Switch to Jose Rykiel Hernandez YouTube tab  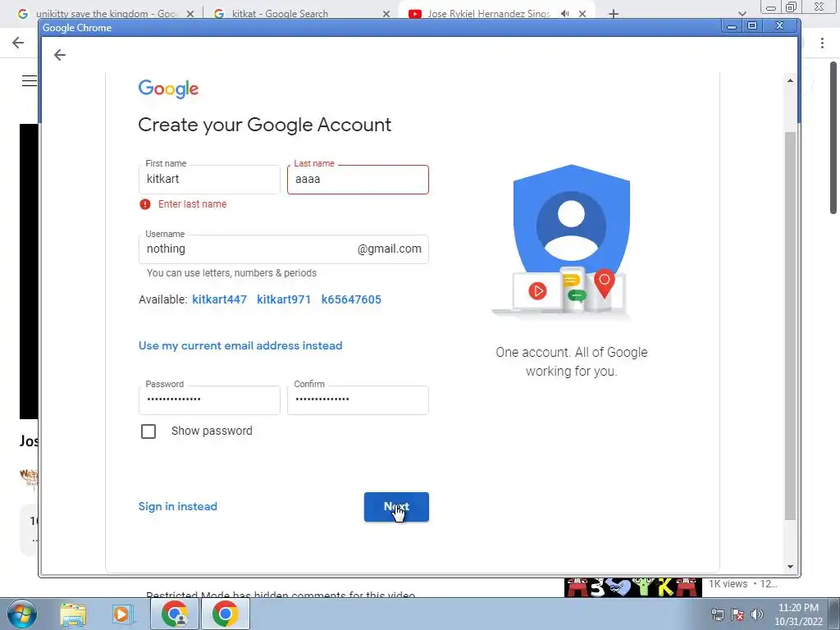pos(489,14)
